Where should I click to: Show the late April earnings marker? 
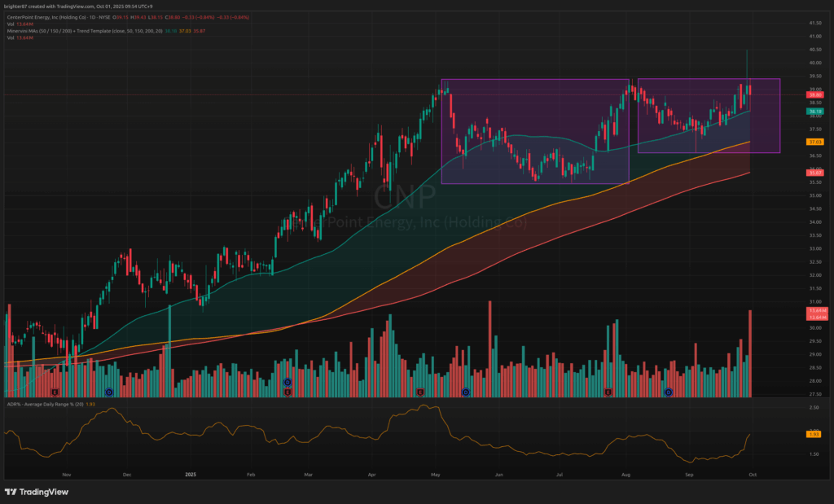(x=420, y=392)
